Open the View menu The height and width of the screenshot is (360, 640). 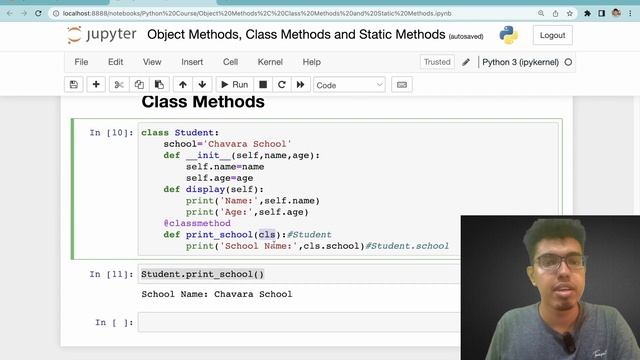[x=152, y=62]
